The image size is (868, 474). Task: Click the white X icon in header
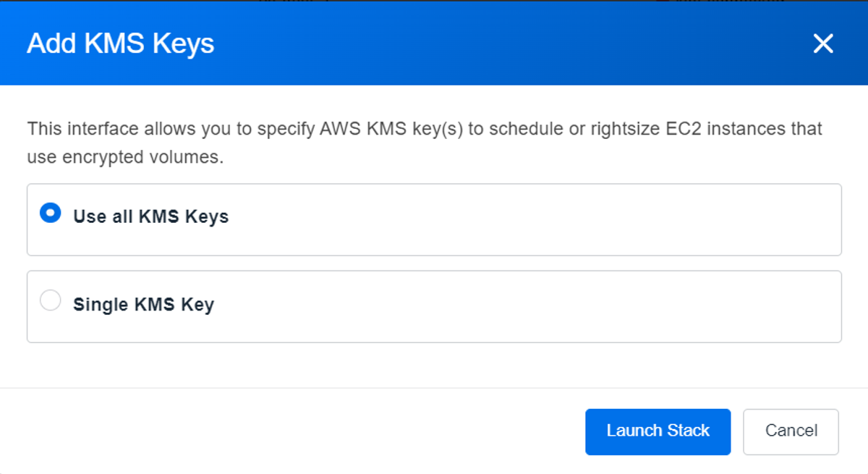(823, 43)
